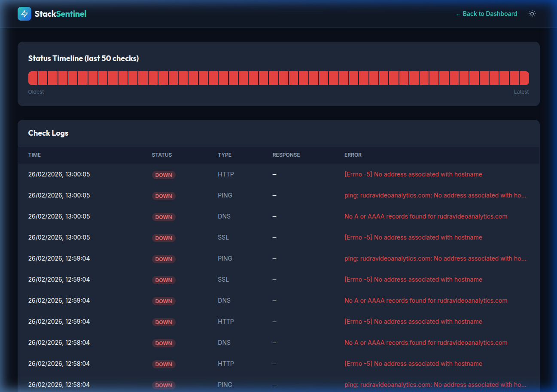This screenshot has width=557, height=392.
Task: Click the STATUS column header
Action: point(162,155)
